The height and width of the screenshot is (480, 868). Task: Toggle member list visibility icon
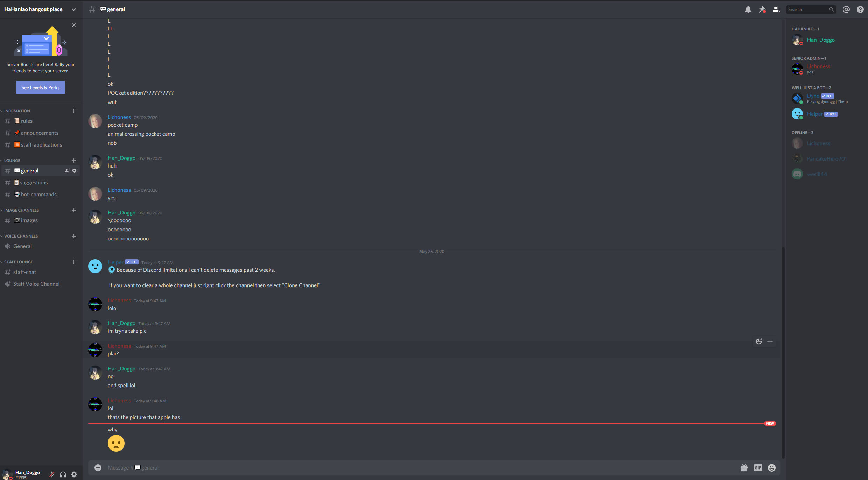[x=776, y=9]
